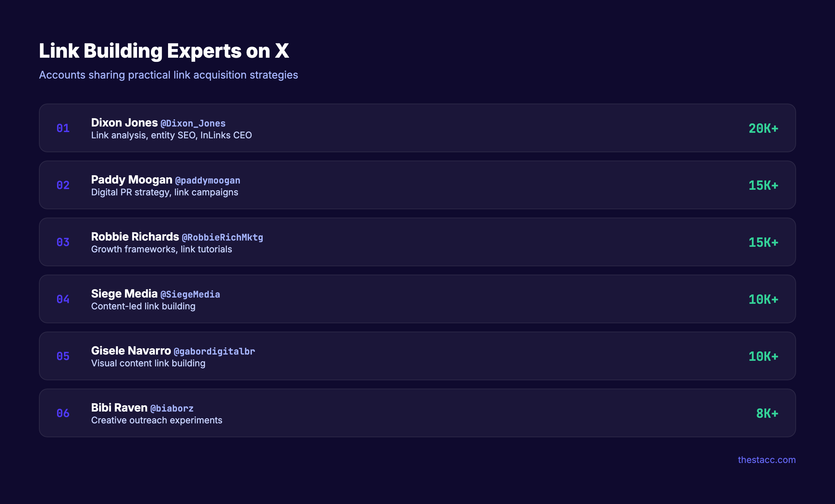
Task: Click the @SiegeMedia username
Action: point(190,294)
